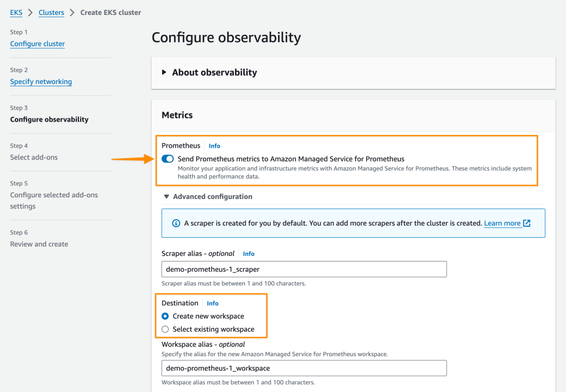
Task: Click the Scraper alias text field
Action: (x=304, y=269)
